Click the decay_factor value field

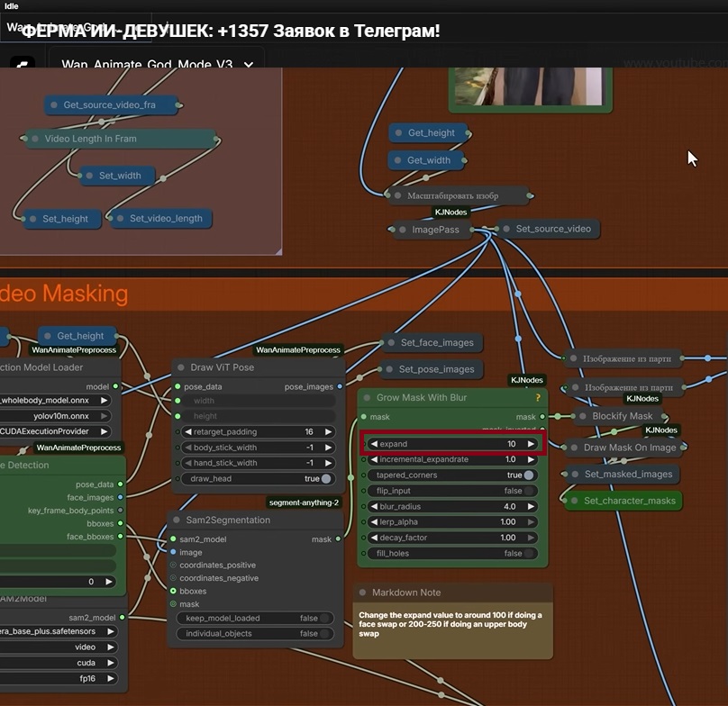pyautogui.click(x=452, y=538)
